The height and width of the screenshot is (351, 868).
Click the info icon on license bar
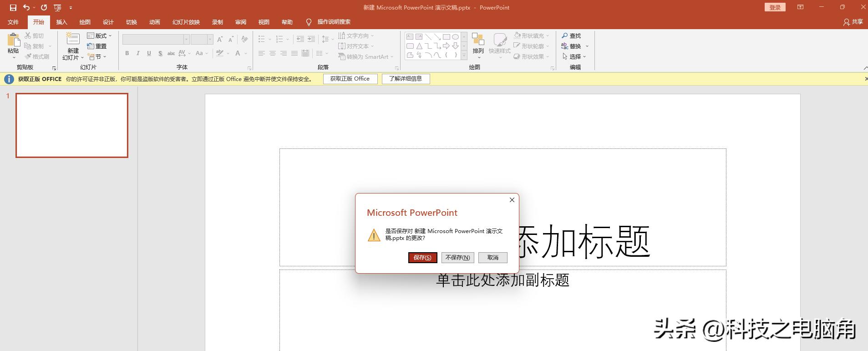[9, 79]
